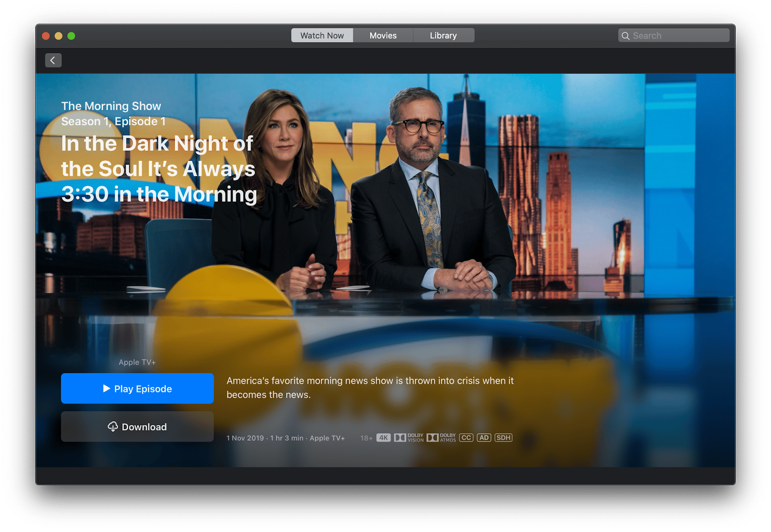This screenshot has height=532, width=771.
Task: Click the Dolby Vision badge
Action: tap(409, 438)
